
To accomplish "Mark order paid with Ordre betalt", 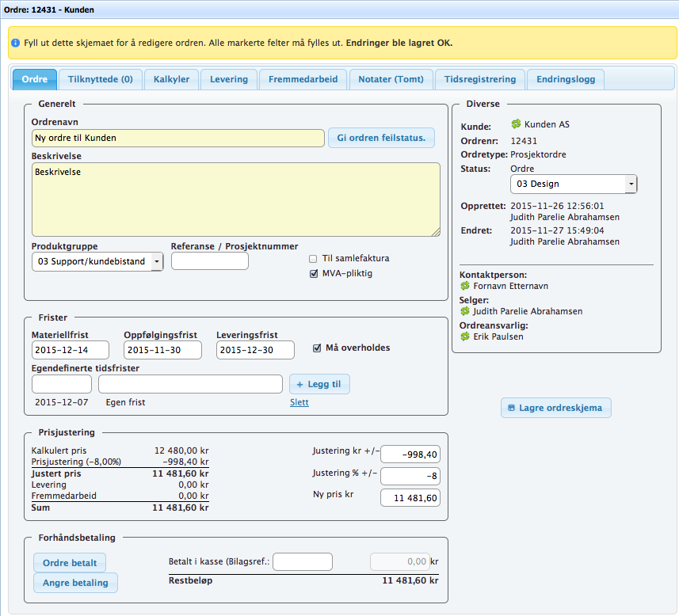I will click(70, 563).
